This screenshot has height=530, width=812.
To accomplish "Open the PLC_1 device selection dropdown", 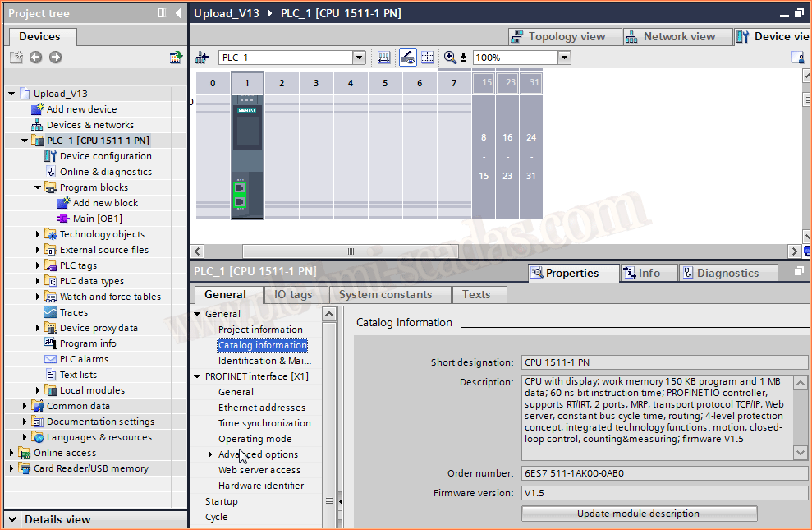I will (x=359, y=58).
